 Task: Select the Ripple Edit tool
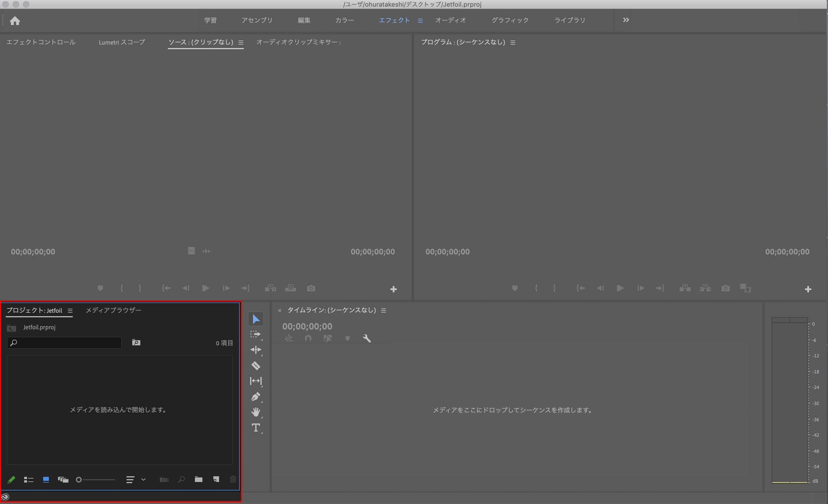[256, 350]
